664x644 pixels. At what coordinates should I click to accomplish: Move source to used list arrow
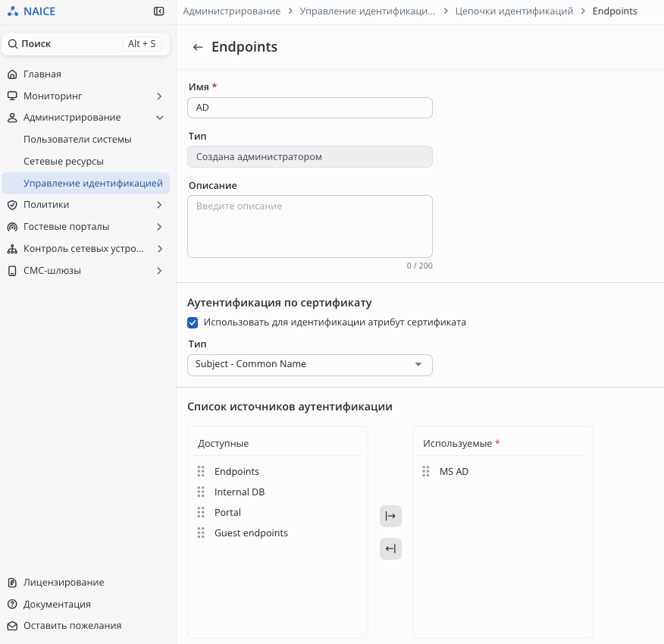(390, 517)
